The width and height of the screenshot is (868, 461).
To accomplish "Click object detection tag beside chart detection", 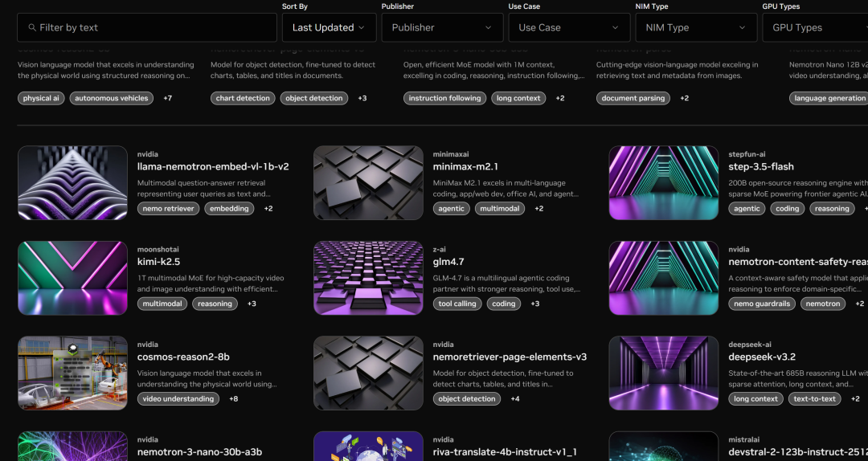I will coord(314,99).
